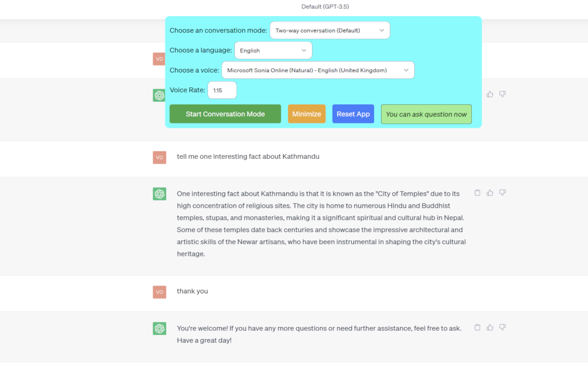
Task: Click thumbs down beside the voice panel
Action: (503, 94)
